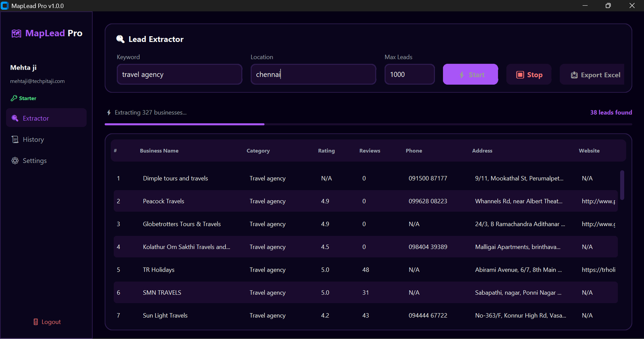Image resolution: width=644 pixels, height=339 pixels.
Task: Stop the running extraction
Action: coord(529,74)
